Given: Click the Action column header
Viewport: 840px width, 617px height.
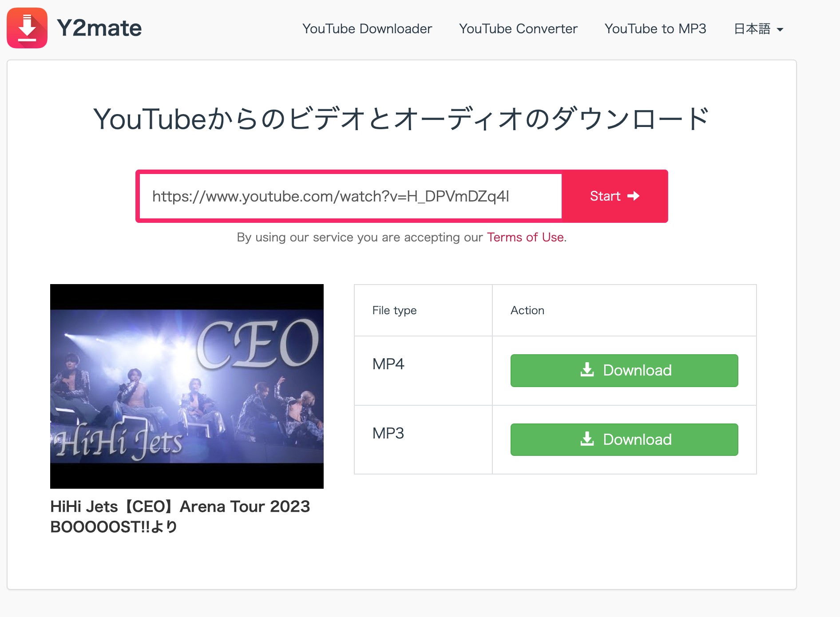Looking at the screenshot, I should tap(624, 310).
